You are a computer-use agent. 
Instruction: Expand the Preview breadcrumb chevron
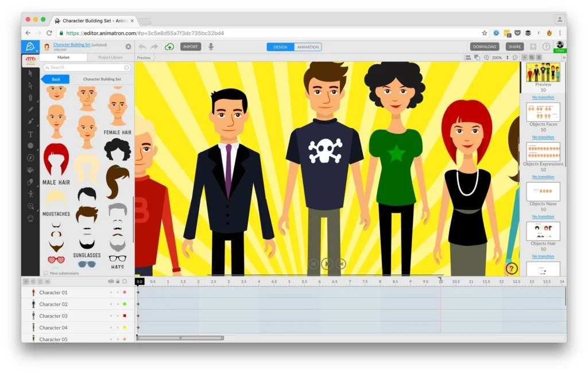[x=155, y=57]
